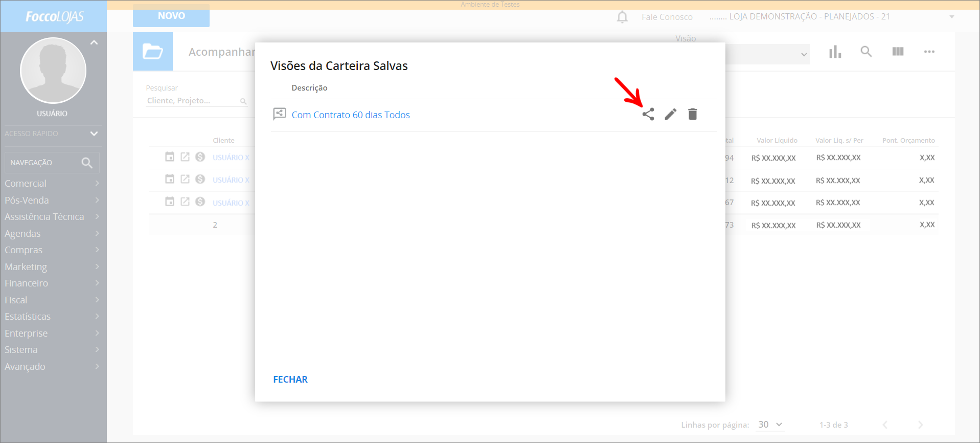Collapse the user profile chevron

(x=94, y=42)
